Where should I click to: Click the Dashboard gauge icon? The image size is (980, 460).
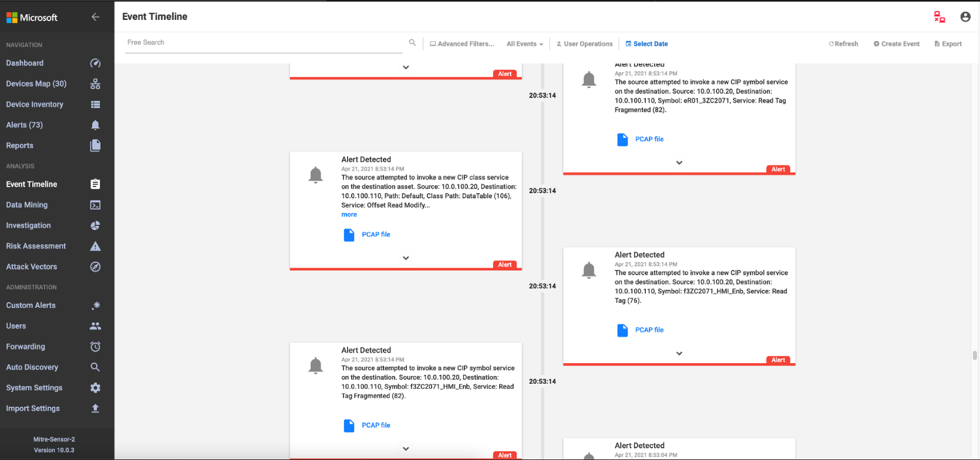[x=95, y=63]
